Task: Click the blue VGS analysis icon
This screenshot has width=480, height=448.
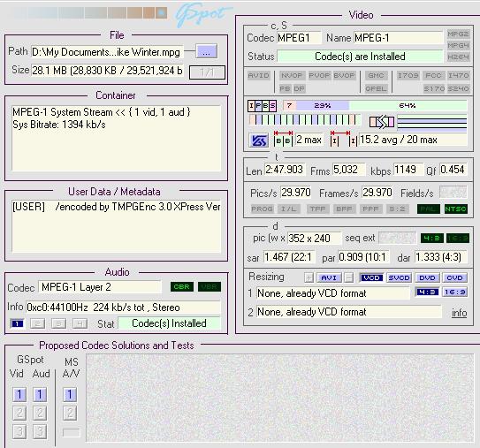Action: (259, 140)
